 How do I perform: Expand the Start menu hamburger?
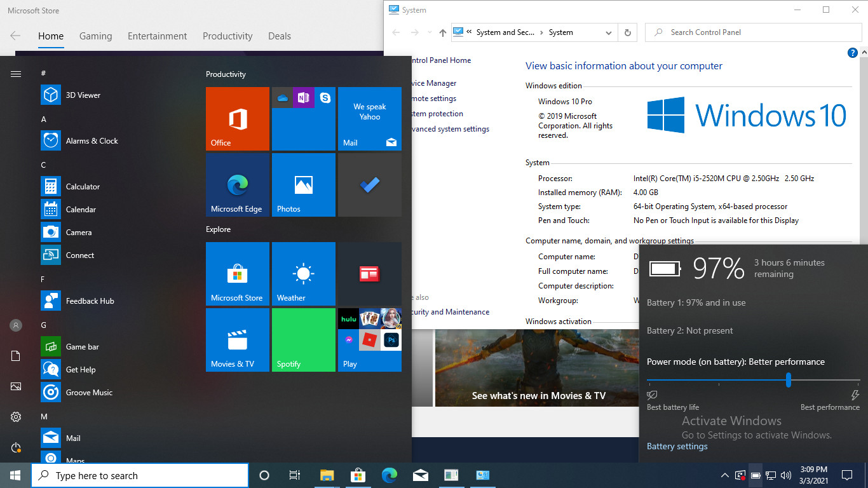pos(16,74)
